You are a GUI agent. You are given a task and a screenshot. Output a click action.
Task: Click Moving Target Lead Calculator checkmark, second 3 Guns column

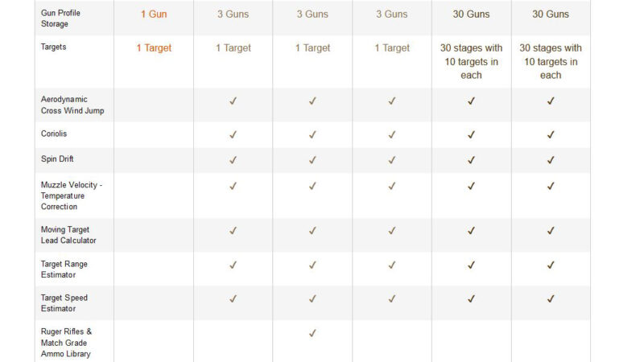click(312, 231)
